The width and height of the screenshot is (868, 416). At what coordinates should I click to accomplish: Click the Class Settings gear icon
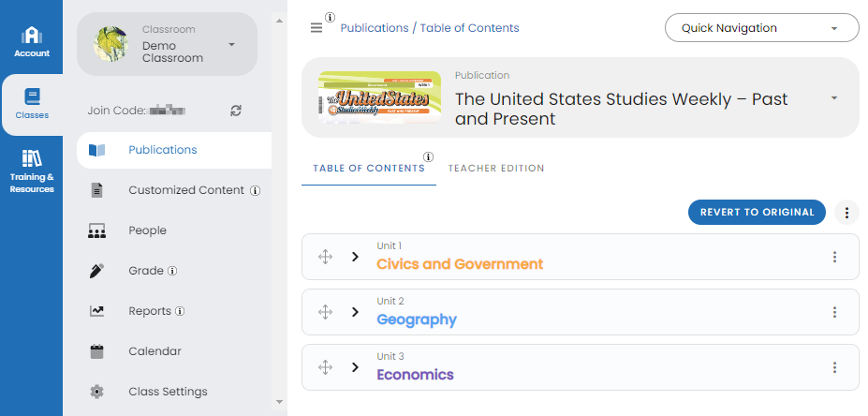(96, 392)
